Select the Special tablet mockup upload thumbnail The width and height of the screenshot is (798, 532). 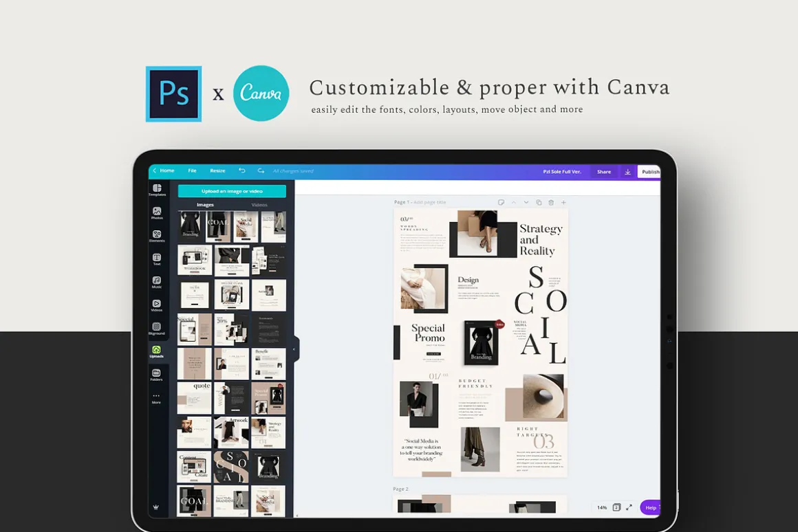tap(195, 329)
